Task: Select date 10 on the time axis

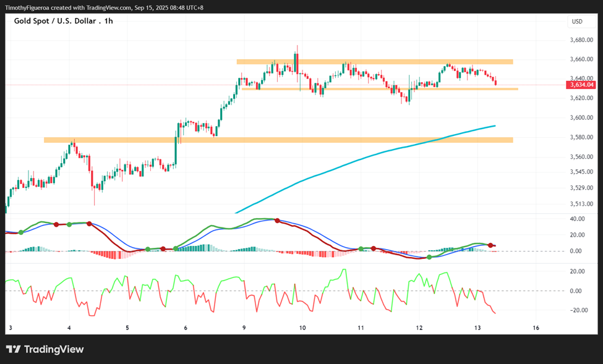Action: (x=302, y=328)
